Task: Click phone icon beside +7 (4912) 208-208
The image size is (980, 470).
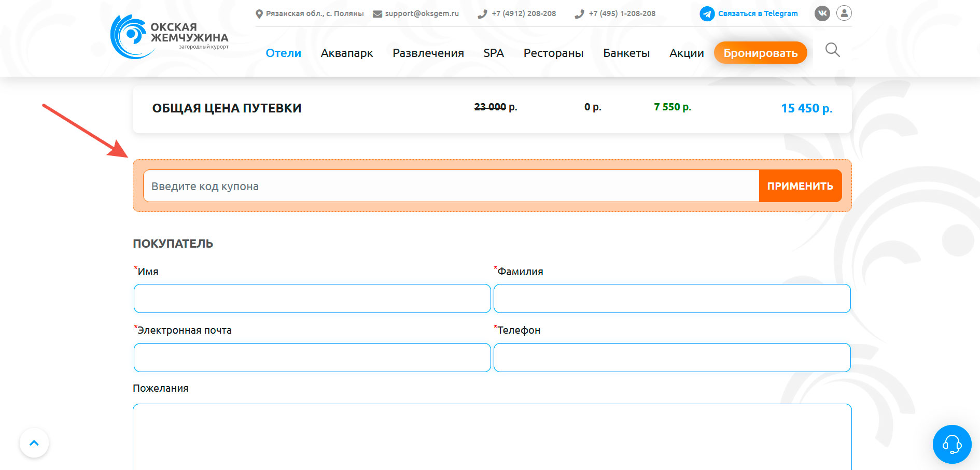Action: pyautogui.click(x=482, y=14)
